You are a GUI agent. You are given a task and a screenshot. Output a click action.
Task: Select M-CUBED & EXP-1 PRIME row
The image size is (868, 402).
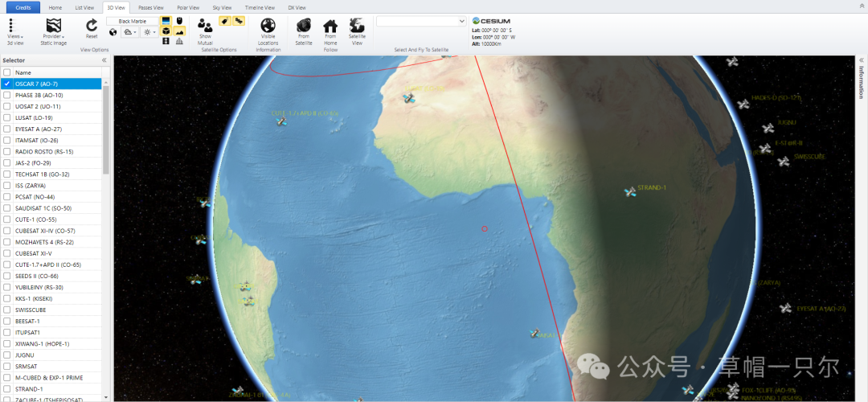coord(51,378)
